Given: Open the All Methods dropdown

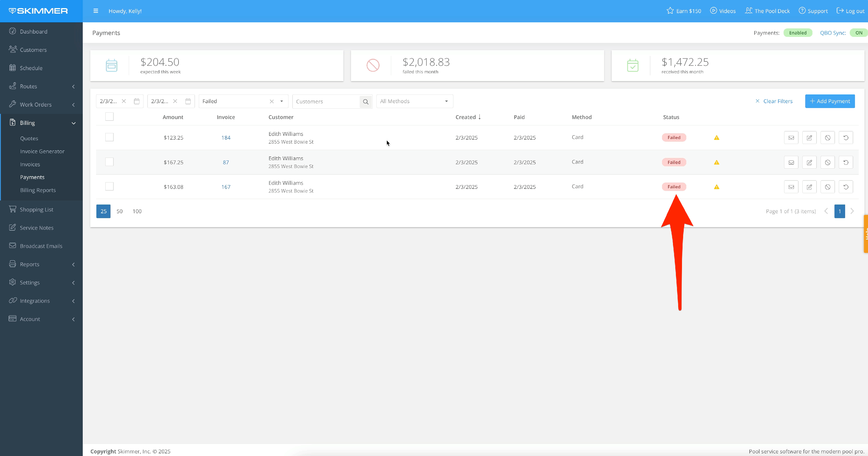Looking at the screenshot, I should pos(414,101).
